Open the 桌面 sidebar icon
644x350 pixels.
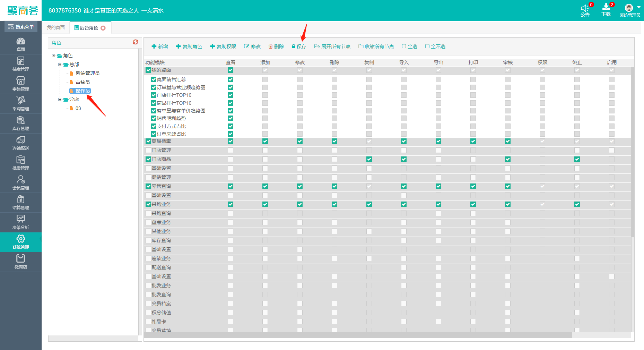[20, 44]
